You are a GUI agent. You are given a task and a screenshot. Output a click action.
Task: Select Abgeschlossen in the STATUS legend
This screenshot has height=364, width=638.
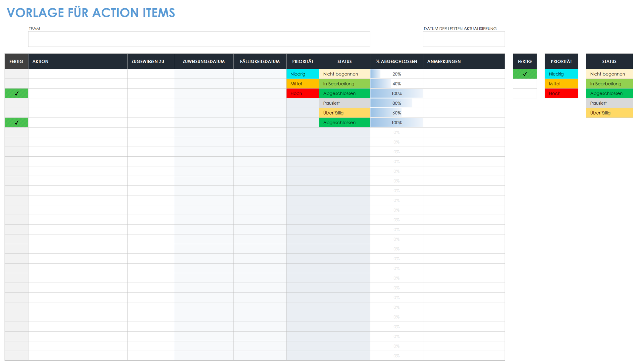click(609, 93)
